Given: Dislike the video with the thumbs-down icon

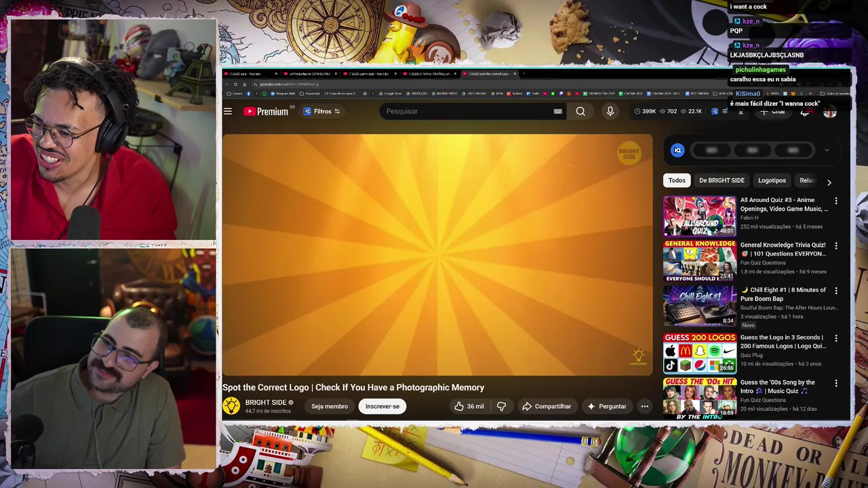Looking at the screenshot, I should coord(502,406).
